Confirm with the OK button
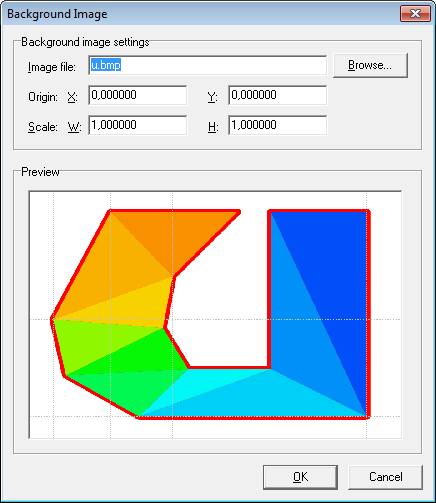This screenshot has width=436, height=503. click(x=300, y=477)
